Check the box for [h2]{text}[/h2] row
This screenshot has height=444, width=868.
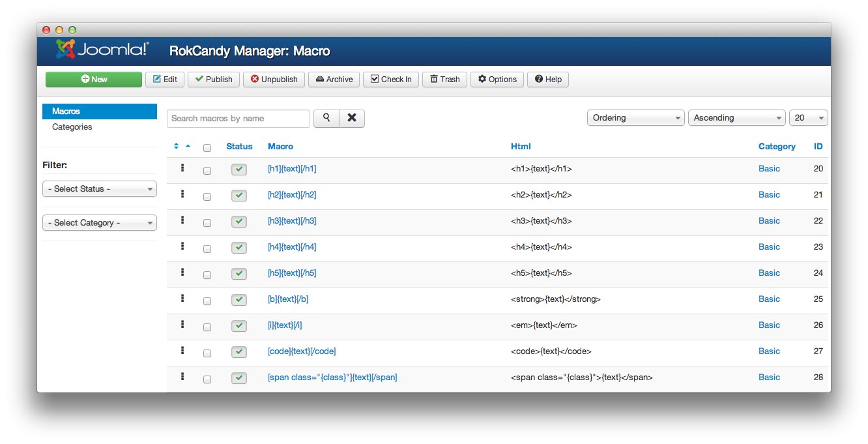coord(207,197)
